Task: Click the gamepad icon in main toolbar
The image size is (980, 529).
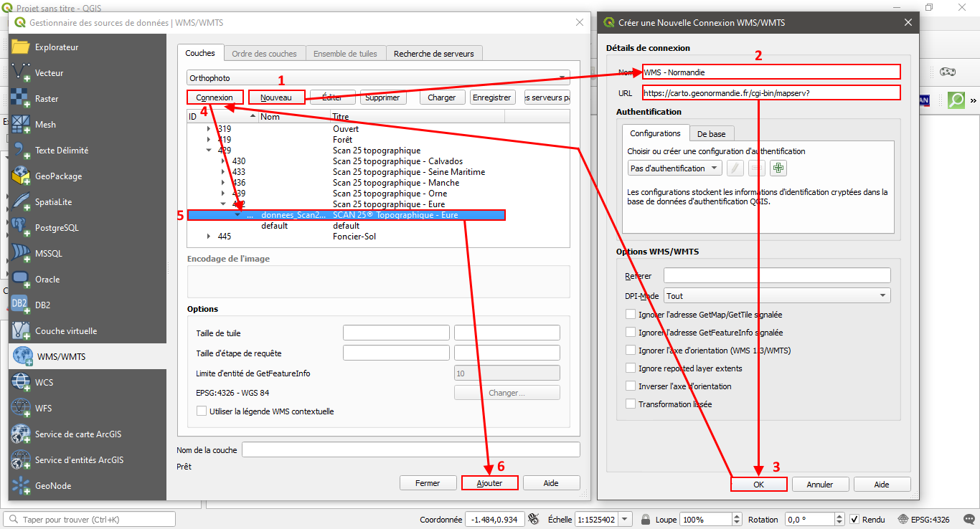Action: [x=948, y=72]
